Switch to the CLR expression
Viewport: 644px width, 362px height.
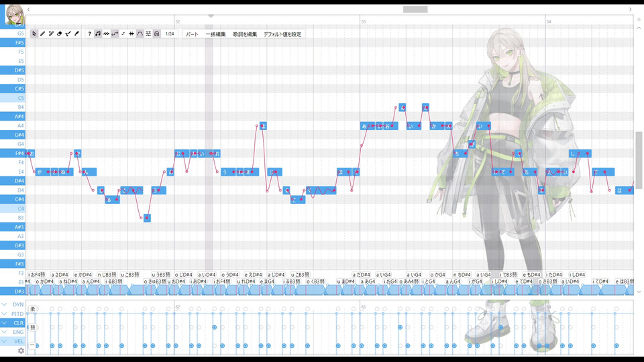pos(19,323)
